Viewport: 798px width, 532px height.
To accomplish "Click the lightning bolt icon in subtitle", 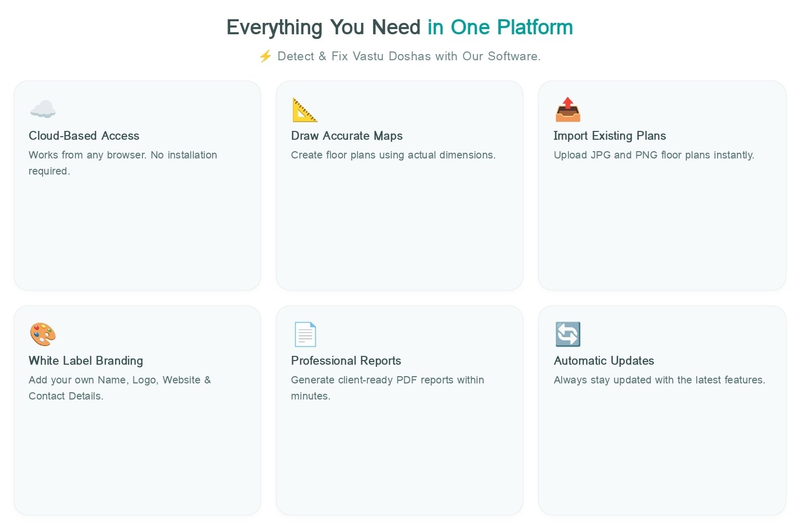I will coord(265,56).
